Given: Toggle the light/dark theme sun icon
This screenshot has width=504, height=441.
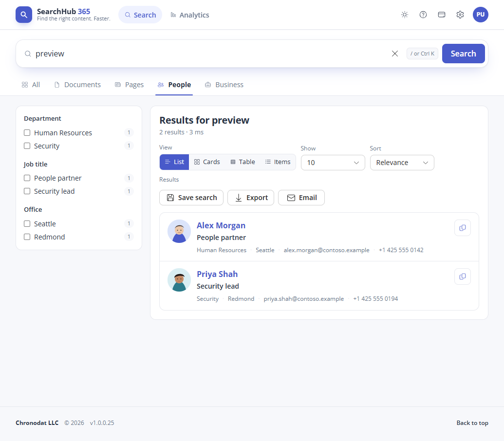Looking at the screenshot, I should [x=405, y=15].
